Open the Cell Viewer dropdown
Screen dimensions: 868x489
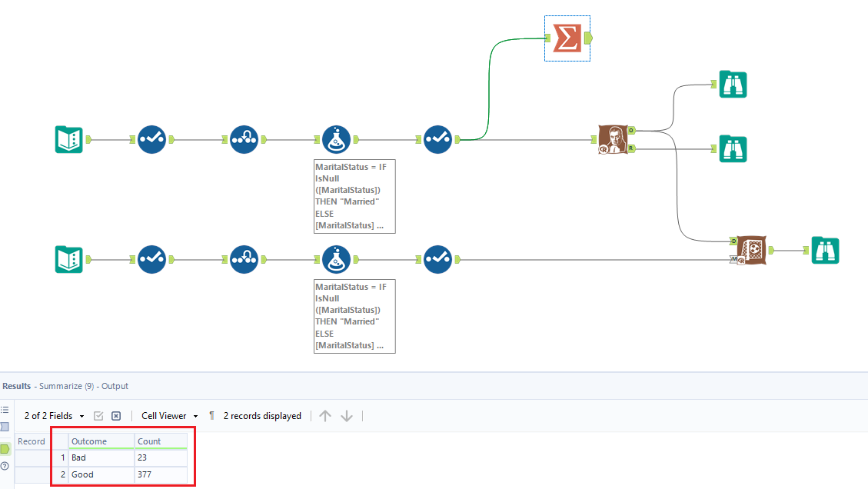(x=168, y=415)
